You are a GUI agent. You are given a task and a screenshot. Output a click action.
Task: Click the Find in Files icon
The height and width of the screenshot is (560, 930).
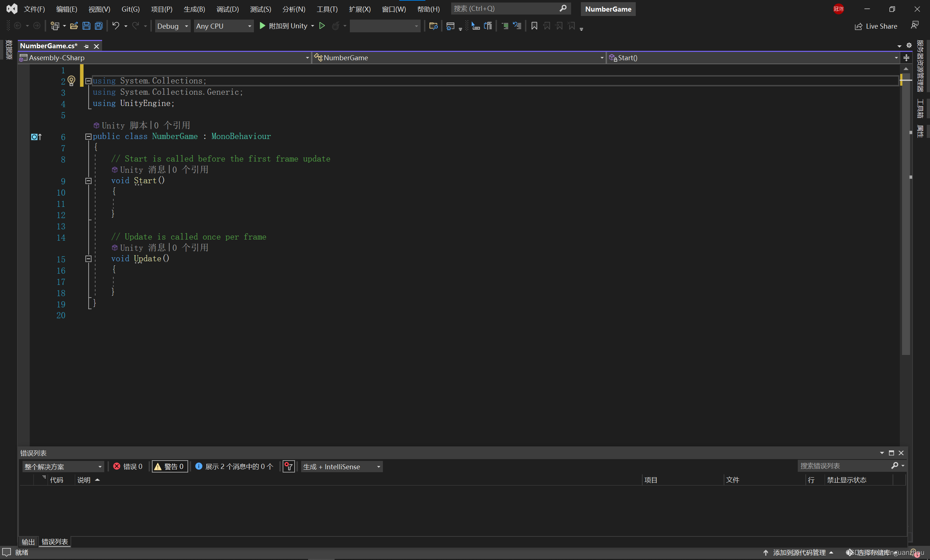(433, 26)
